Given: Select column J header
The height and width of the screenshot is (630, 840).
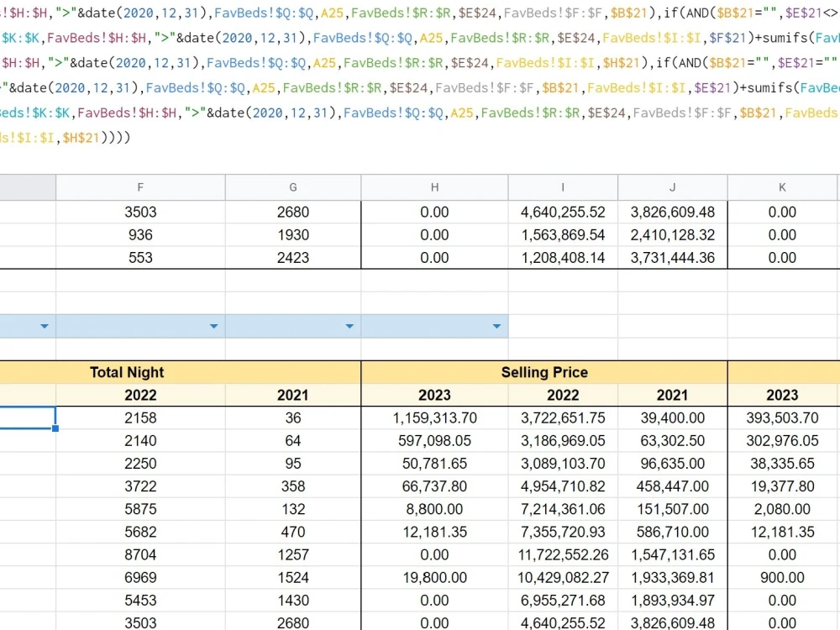Looking at the screenshot, I should 672,187.
